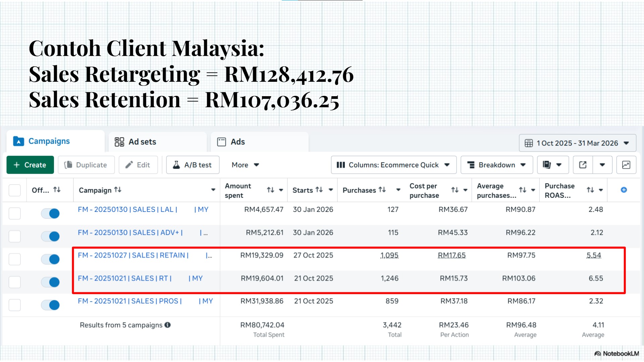Open the FM - 20250130 | SALES | ADV+ campaign link
The width and height of the screenshot is (644, 362).
143,233
